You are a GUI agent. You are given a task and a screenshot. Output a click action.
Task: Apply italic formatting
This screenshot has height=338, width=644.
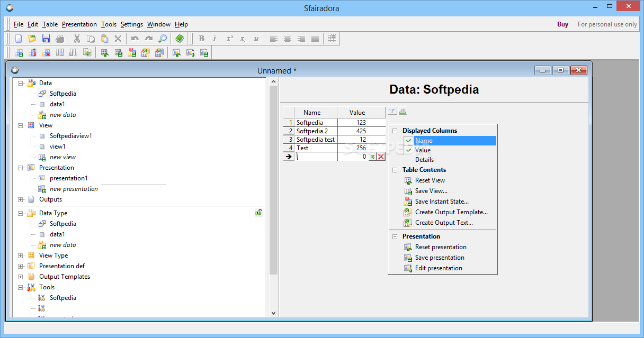coord(214,39)
